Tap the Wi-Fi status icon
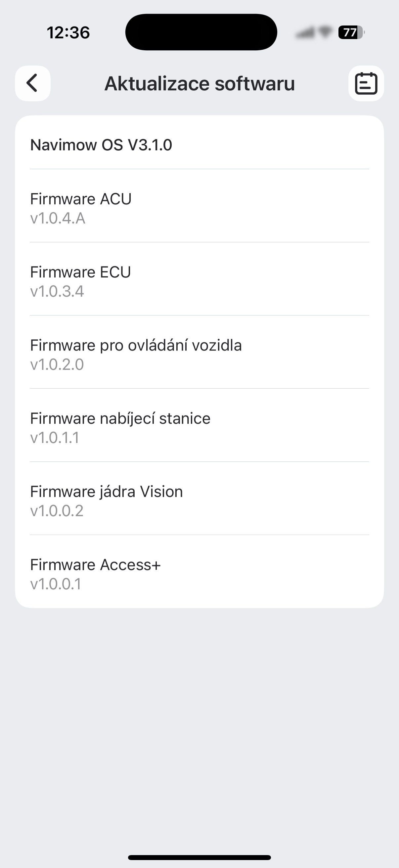 point(325,32)
